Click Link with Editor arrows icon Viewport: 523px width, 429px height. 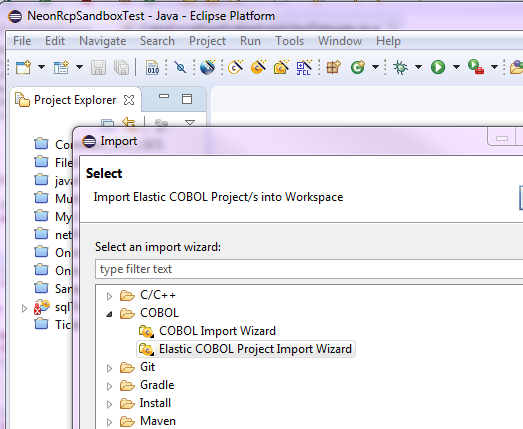(128, 122)
